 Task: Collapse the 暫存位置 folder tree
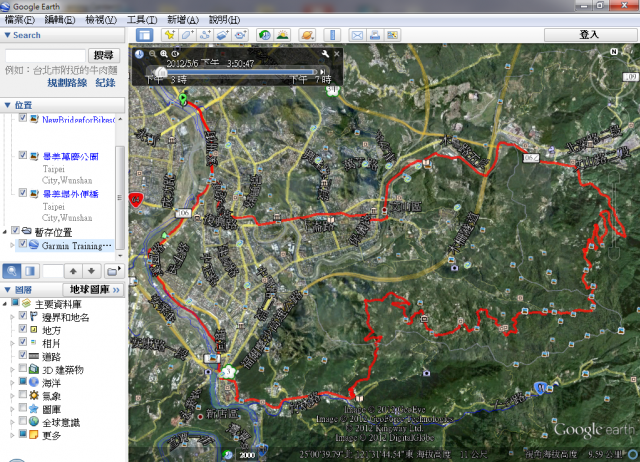[5, 231]
